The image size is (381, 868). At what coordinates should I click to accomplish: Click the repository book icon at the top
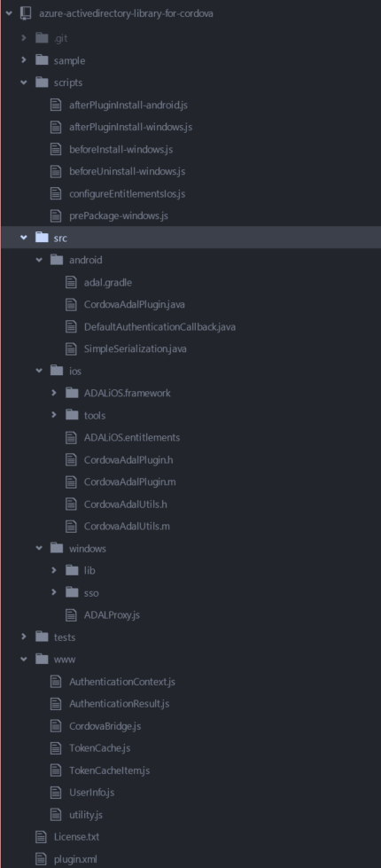point(26,13)
